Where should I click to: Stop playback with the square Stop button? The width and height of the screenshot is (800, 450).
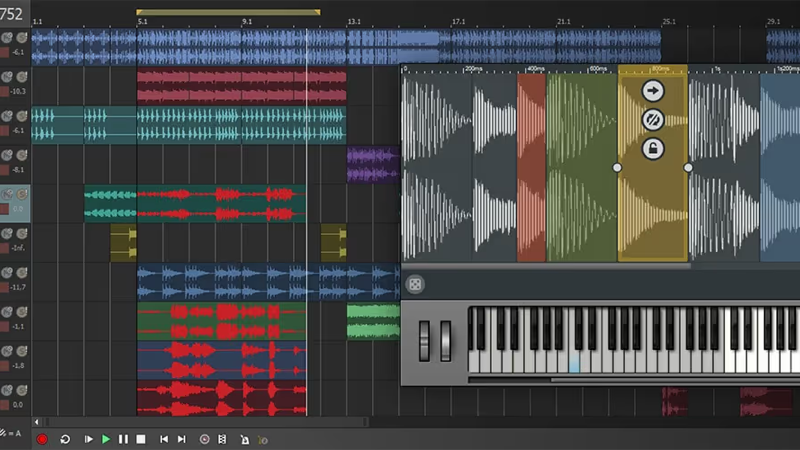(141, 439)
